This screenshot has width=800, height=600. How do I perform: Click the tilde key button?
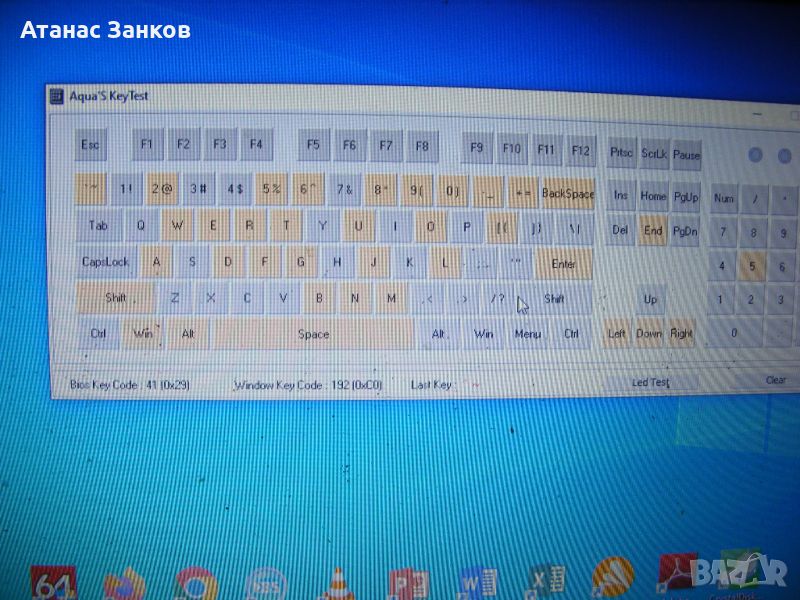[x=91, y=189]
